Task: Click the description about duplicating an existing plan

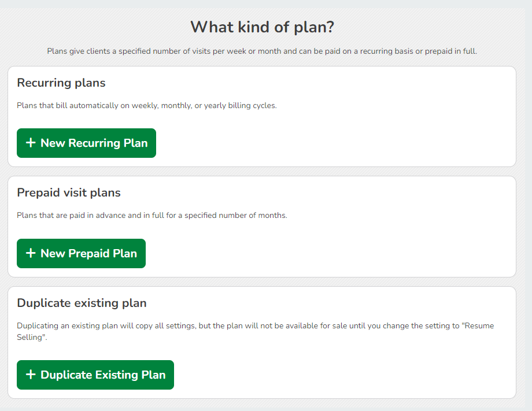Action: [231, 325]
